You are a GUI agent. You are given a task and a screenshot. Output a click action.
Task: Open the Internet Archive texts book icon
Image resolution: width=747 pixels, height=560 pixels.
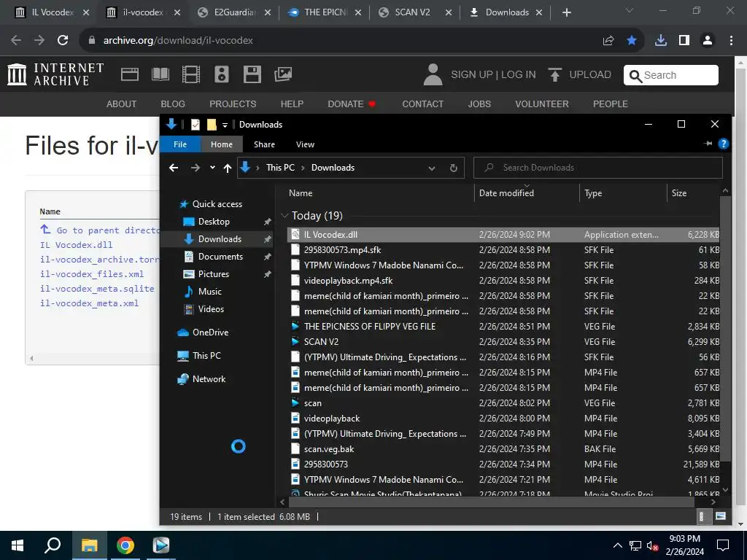(160, 74)
